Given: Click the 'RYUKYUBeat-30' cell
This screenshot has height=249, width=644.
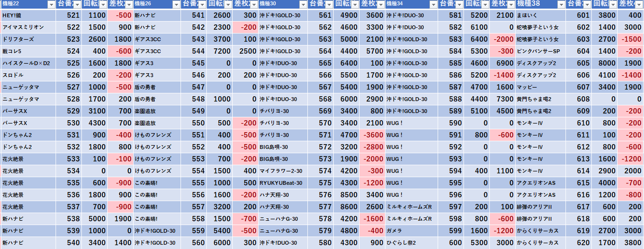Looking at the screenshot, I should click(x=282, y=183).
